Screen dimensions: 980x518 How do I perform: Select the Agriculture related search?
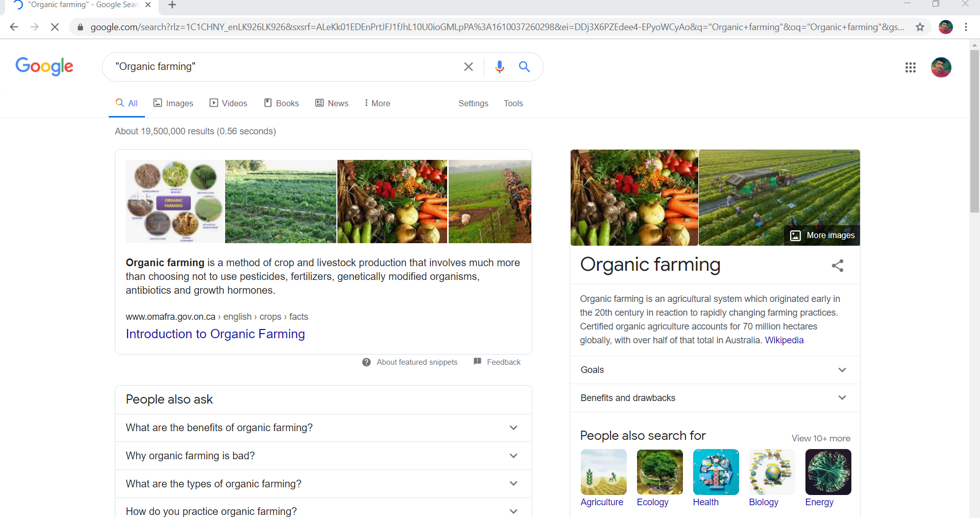point(603,478)
